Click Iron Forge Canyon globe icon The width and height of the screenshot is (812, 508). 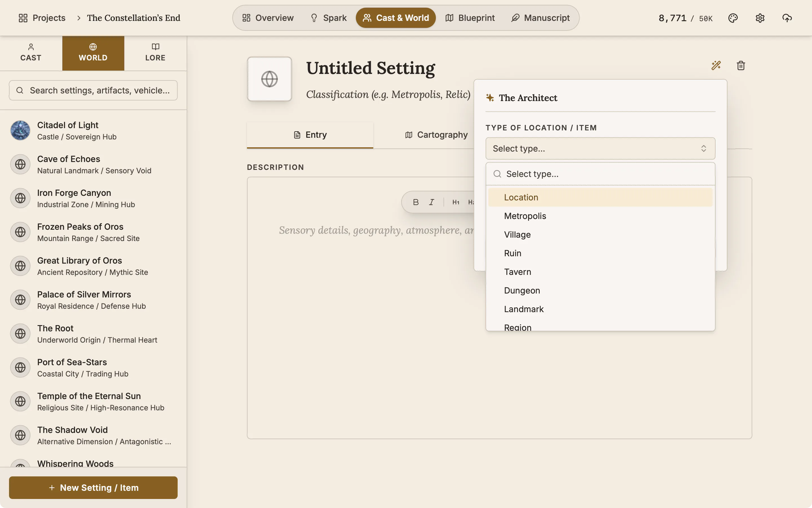point(20,198)
